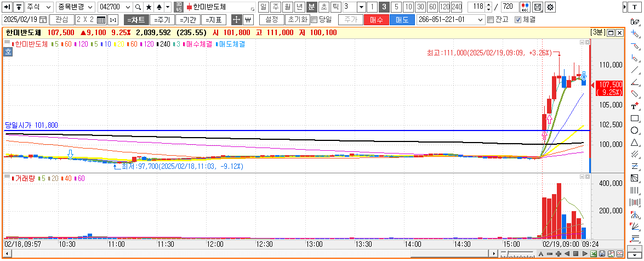Open the interval value 3 dropdown
The height and width of the screenshot is (261, 644).
click(x=361, y=7)
